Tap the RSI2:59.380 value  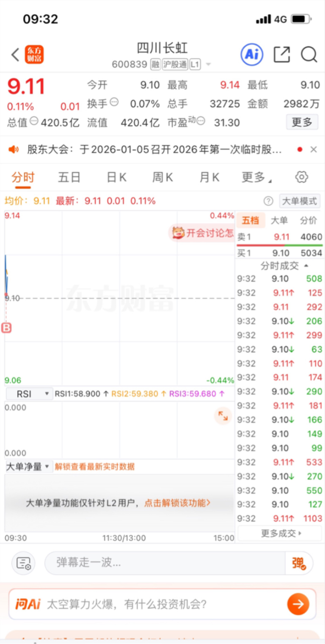coord(139,394)
